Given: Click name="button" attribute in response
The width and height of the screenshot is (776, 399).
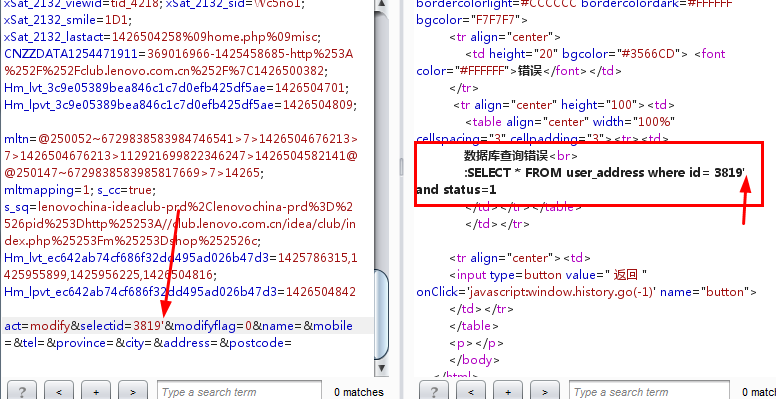Looking at the screenshot, I should pyautogui.click(x=705, y=292).
